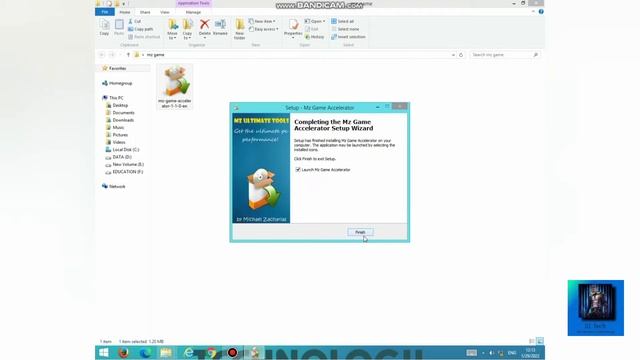Click the Paste icon in ribbon
640x360 pixels.
pos(119,27)
